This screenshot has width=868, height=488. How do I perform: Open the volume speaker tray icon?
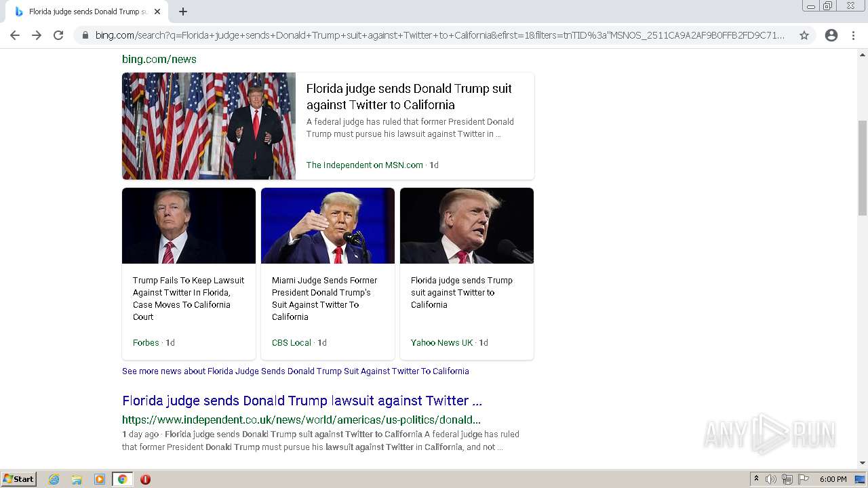tap(771, 479)
